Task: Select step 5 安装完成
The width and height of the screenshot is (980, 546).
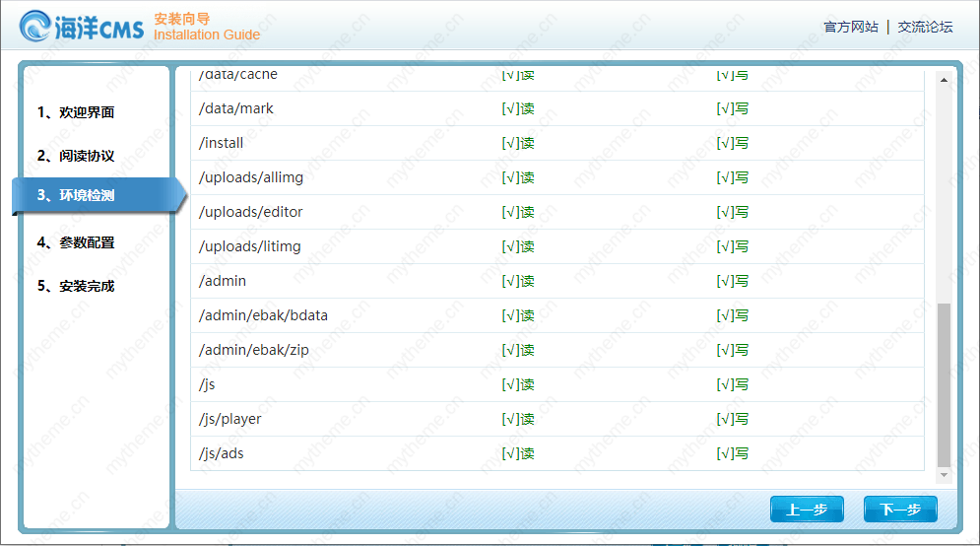Action: pos(76,287)
